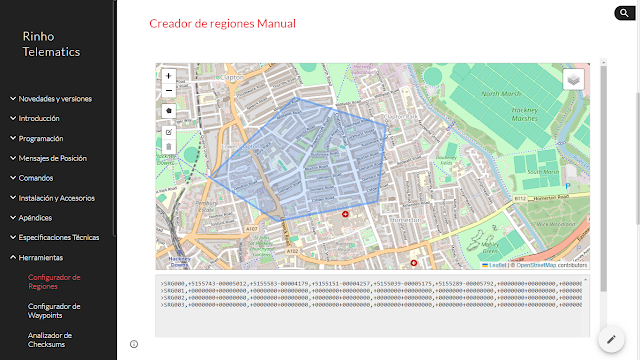Open the Herramientas section
Screen dimensions: 640x360
(x=41, y=258)
